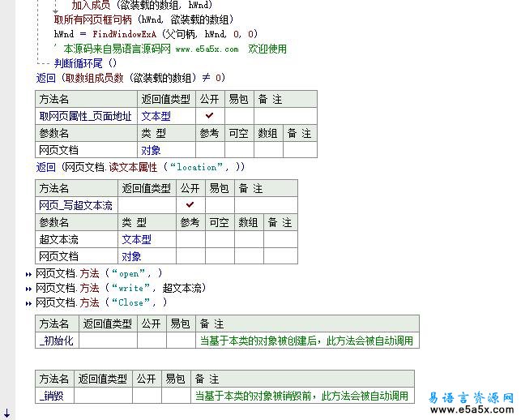Click the 返回 (取数组成员数 ...) line
This screenshot has width=521, height=420.
tap(130, 78)
